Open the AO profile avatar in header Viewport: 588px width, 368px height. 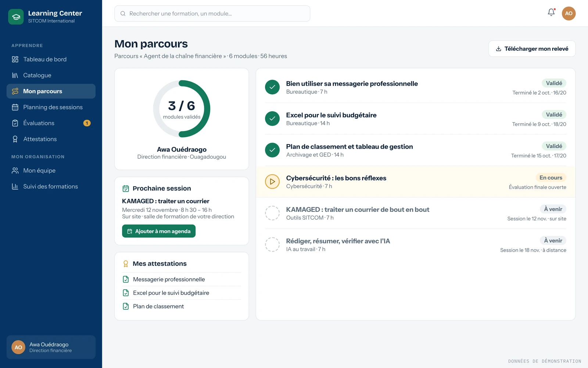coord(569,13)
